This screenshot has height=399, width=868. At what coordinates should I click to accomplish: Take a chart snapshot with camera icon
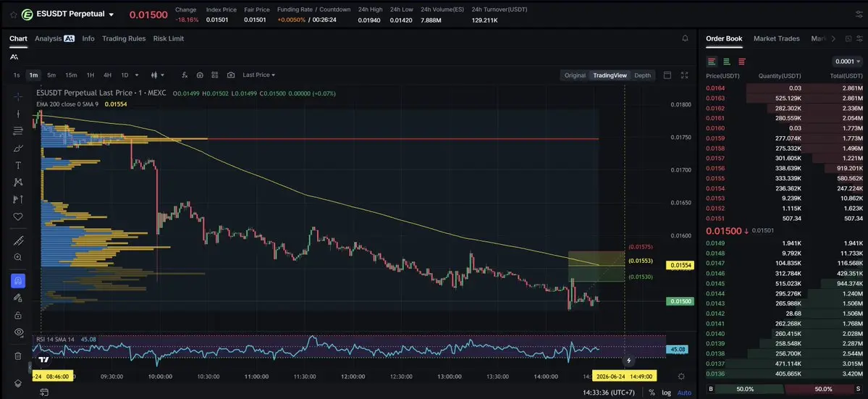231,75
